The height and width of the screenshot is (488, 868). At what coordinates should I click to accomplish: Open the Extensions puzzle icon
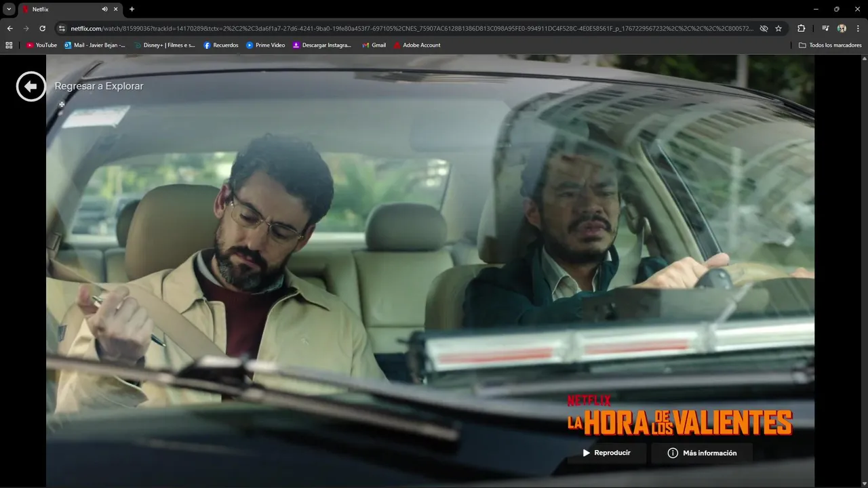coord(801,28)
